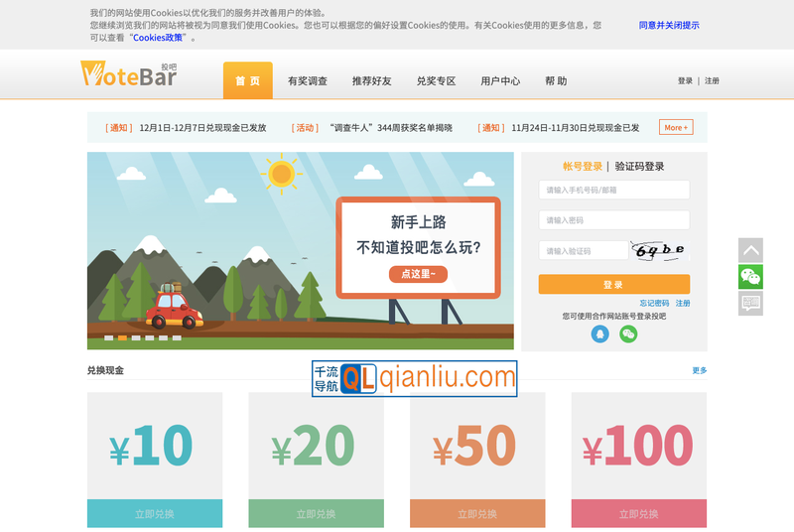Screen dimensions: 794x532
Task: Open the 推荐好友 menu item
Action: (371, 81)
